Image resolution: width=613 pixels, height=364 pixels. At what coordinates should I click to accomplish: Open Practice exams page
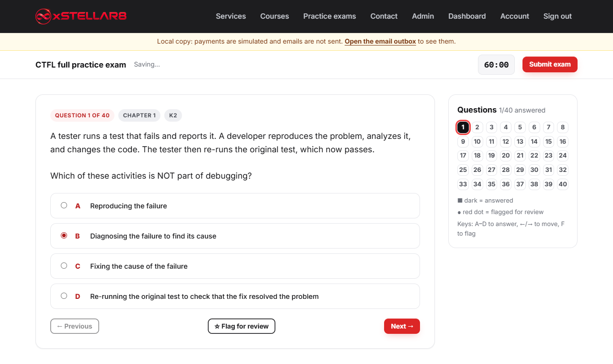(329, 16)
